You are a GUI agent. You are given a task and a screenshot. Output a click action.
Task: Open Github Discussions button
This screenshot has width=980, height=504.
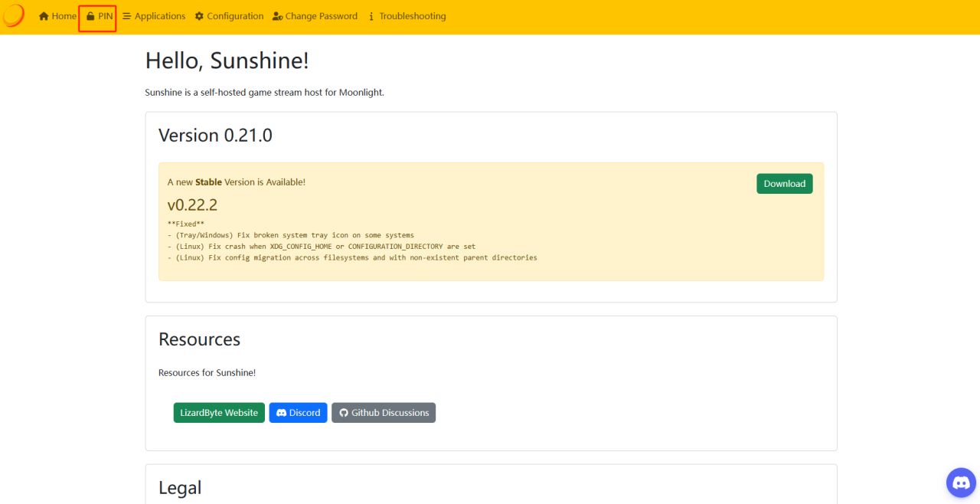click(384, 413)
